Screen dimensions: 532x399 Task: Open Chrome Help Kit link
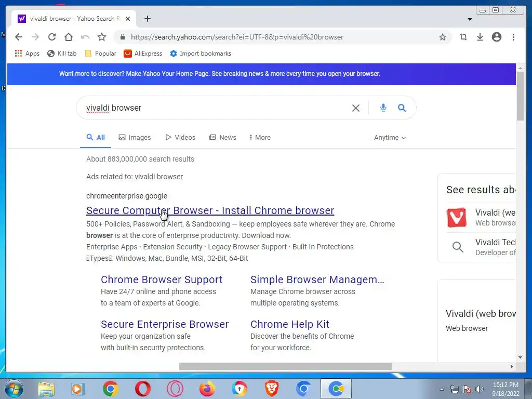click(x=290, y=324)
